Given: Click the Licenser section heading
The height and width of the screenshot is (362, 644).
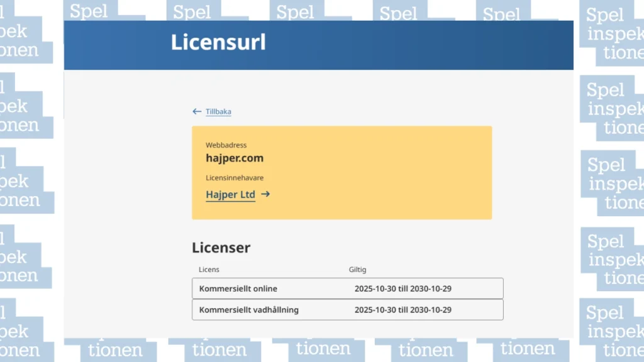Looking at the screenshot, I should pos(221,248).
